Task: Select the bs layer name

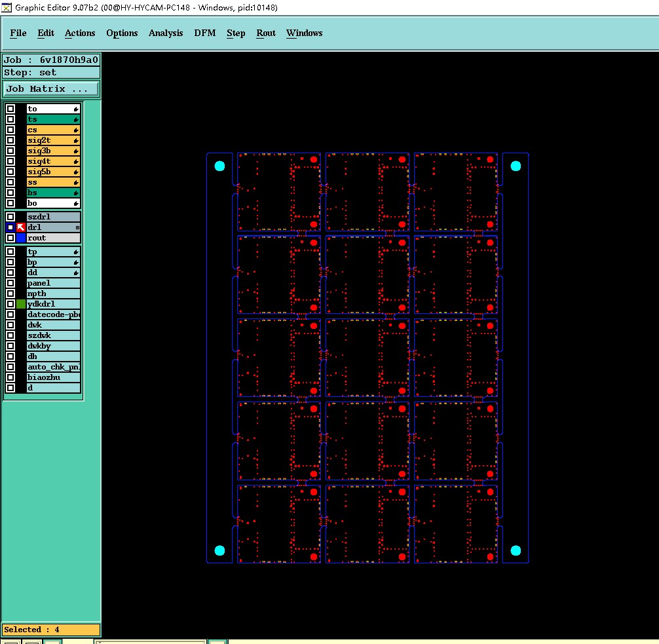Action: [x=53, y=193]
